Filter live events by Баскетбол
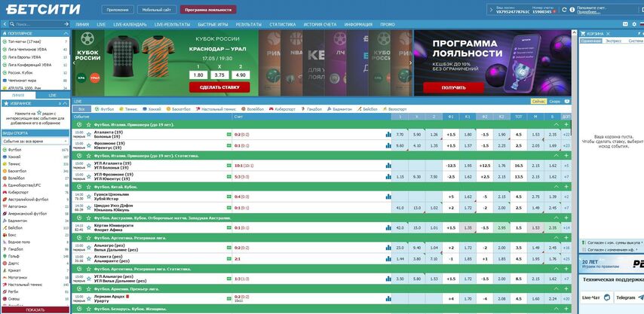The width and height of the screenshot is (644, 314). (x=179, y=109)
